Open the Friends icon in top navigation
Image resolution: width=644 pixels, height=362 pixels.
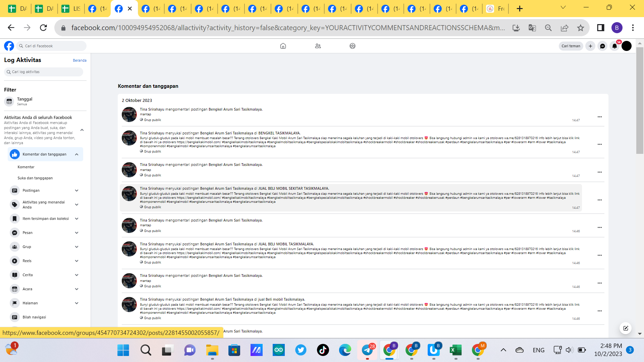tap(318, 46)
